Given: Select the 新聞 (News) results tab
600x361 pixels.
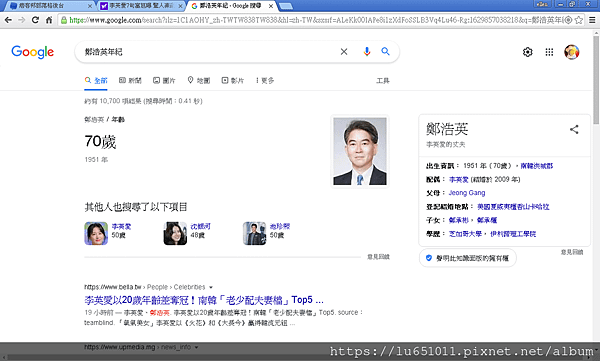Looking at the screenshot, I should 130,80.
